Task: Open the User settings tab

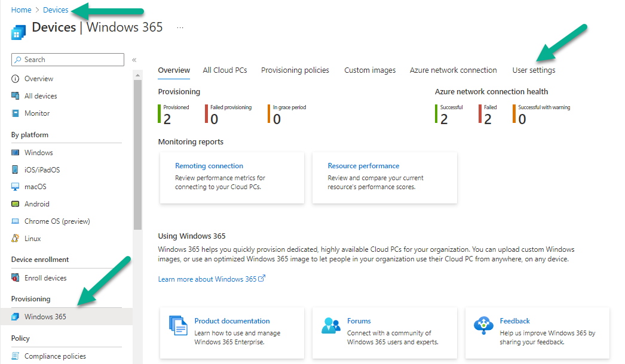Action: [534, 70]
